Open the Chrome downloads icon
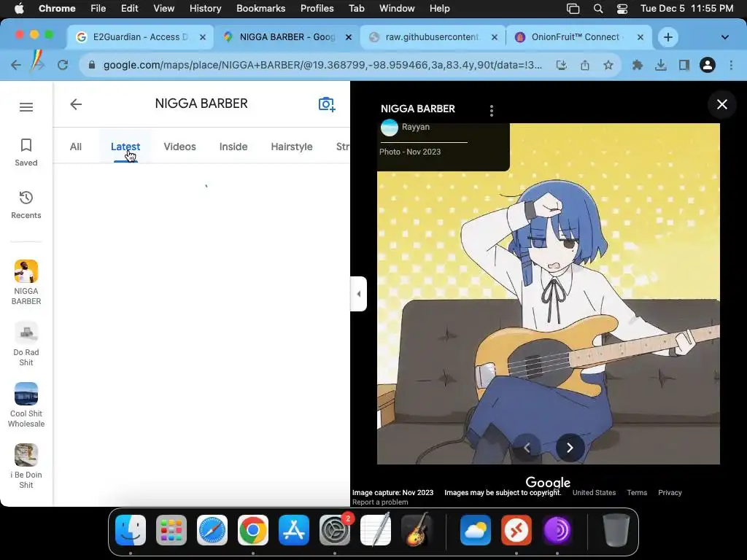747x560 pixels. point(661,65)
